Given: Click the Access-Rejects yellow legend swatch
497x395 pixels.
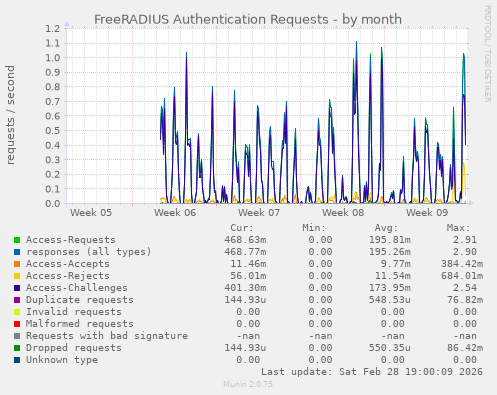Looking at the screenshot, I should click(17, 276).
